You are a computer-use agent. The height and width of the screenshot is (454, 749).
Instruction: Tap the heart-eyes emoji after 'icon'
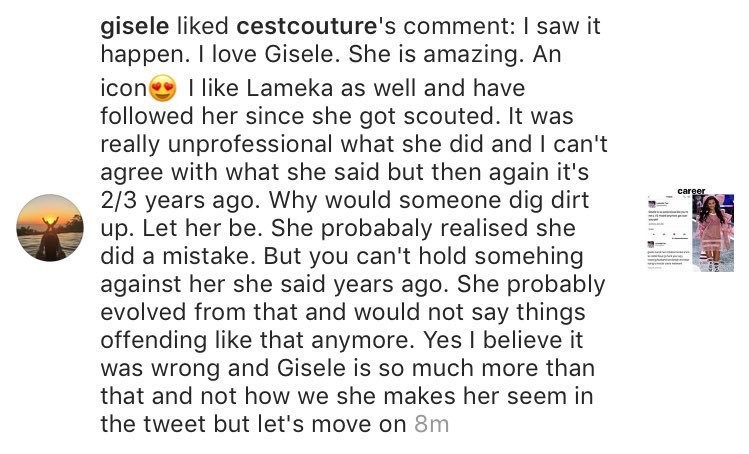pos(162,89)
